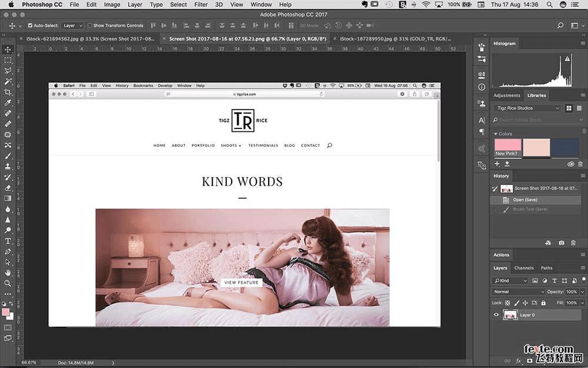Click the camera snapshot icon in History panel

click(x=562, y=243)
